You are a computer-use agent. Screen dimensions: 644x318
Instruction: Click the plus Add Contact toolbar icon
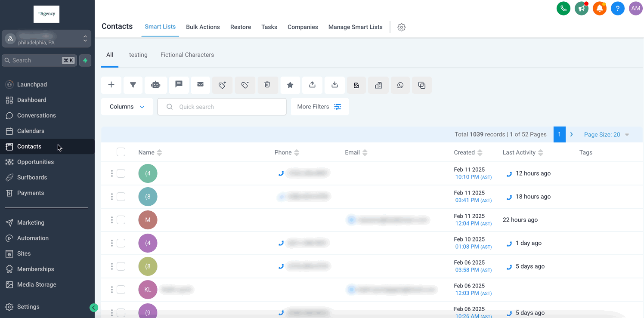click(x=111, y=85)
